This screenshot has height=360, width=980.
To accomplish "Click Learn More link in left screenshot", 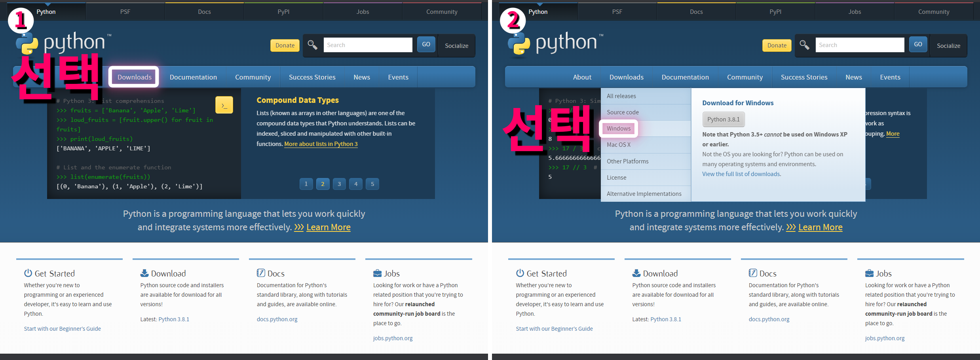I will [x=328, y=227].
